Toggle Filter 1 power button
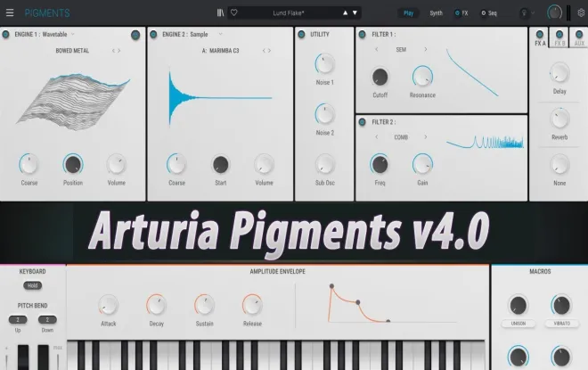The height and width of the screenshot is (370, 588). 362,35
